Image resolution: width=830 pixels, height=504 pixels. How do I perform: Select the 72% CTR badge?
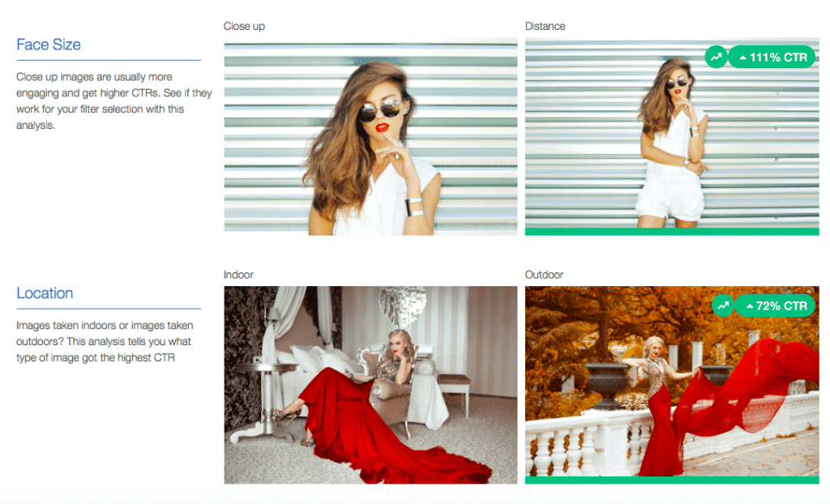(776, 305)
